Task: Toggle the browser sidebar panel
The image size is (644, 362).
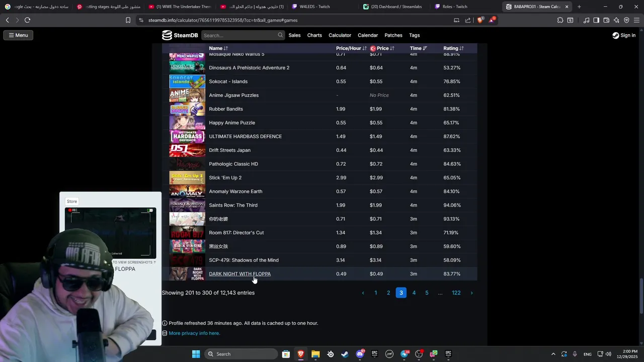Action: tap(596, 20)
